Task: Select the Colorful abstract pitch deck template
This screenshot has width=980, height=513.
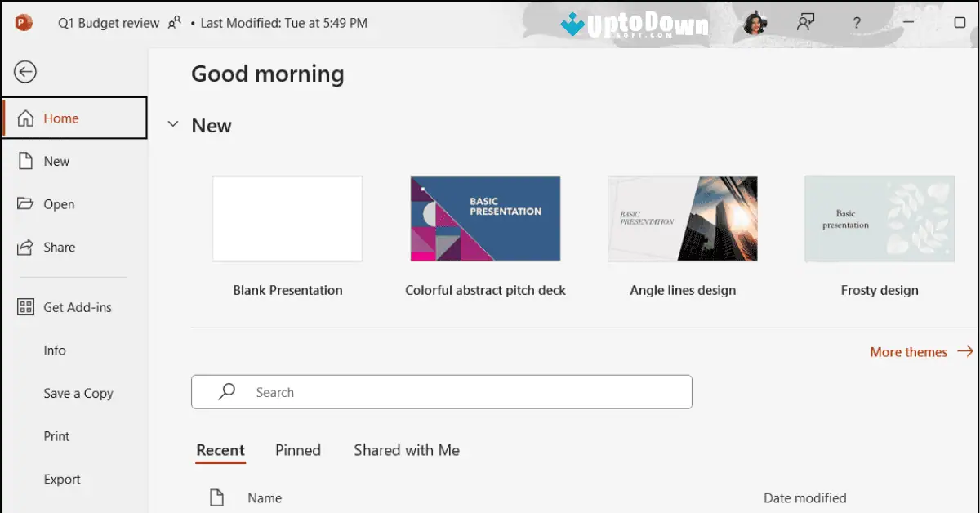Action: (485, 218)
